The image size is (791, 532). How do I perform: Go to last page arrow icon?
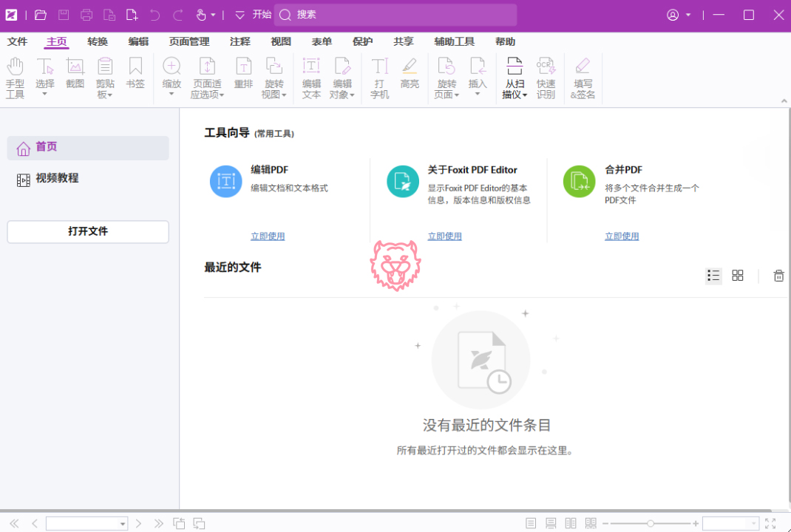coord(158,523)
